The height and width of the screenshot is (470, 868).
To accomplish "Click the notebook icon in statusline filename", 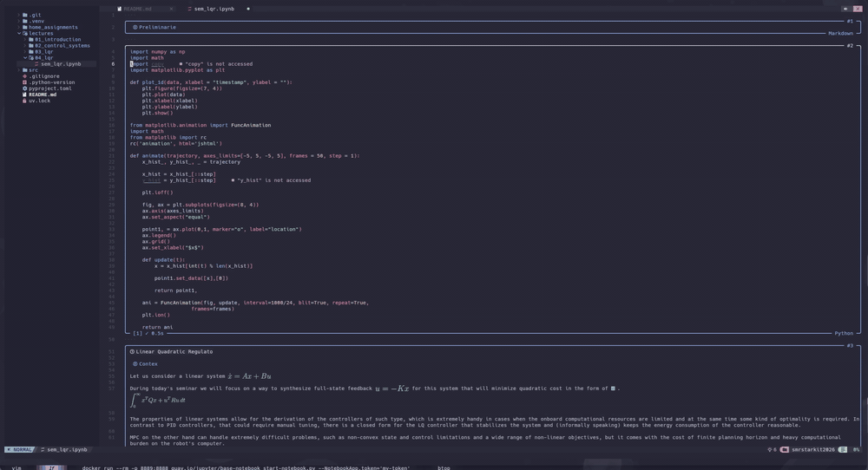I will tap(43, 449).
